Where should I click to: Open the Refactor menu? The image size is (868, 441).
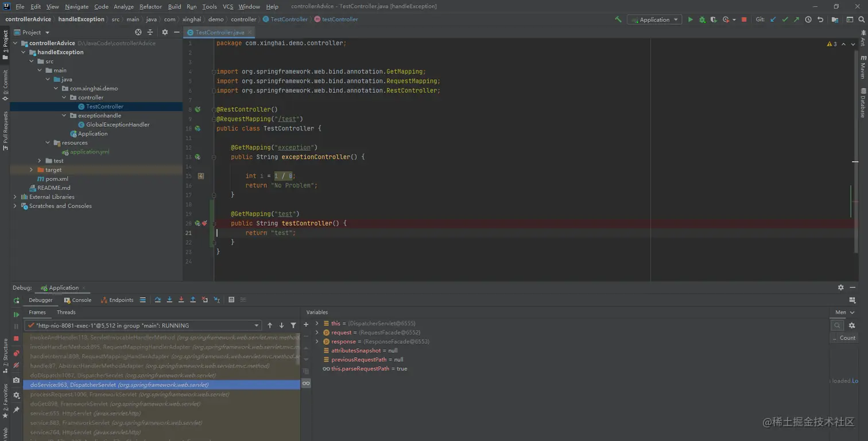150,6
